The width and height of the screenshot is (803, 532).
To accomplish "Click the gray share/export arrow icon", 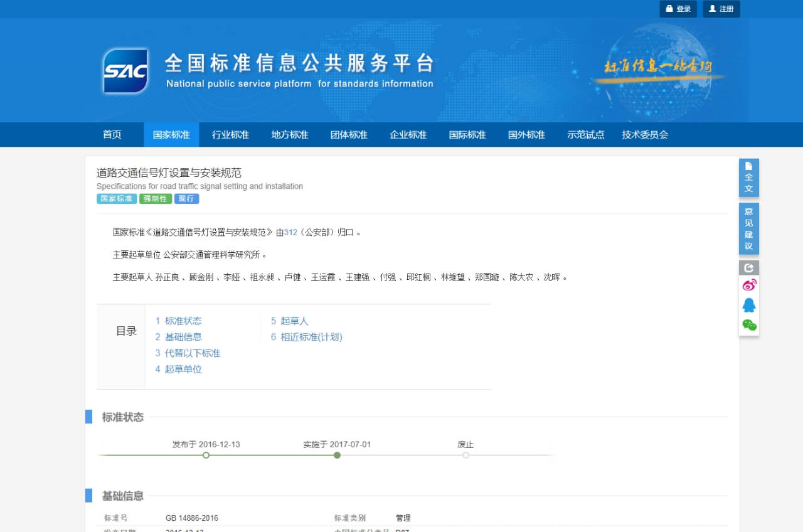I will 748,267.
